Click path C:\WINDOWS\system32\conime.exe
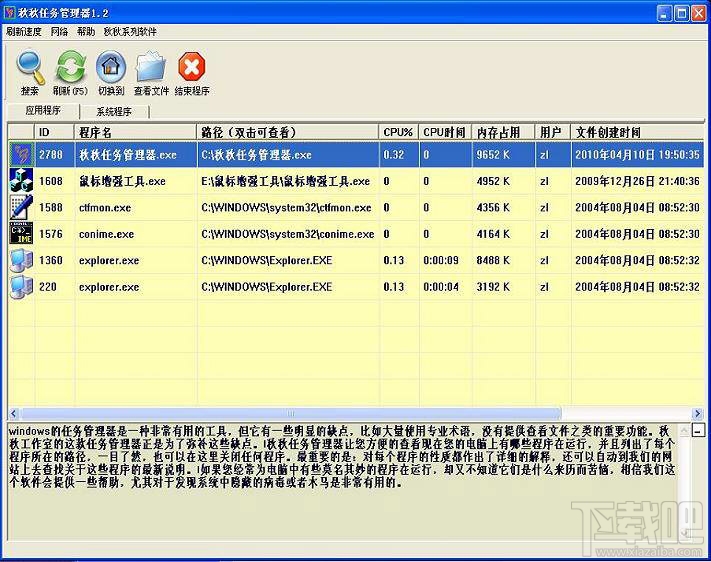 [288, 234]
